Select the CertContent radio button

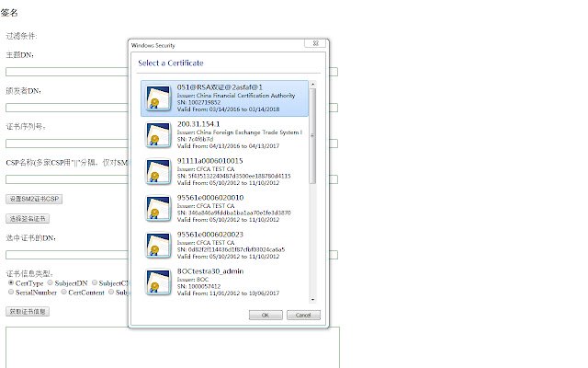63,292
